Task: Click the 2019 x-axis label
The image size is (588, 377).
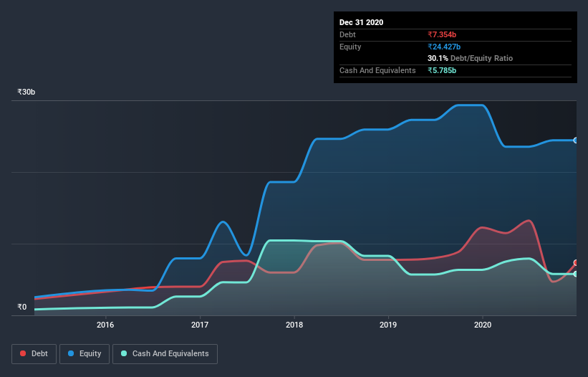Action: [388, 325]
